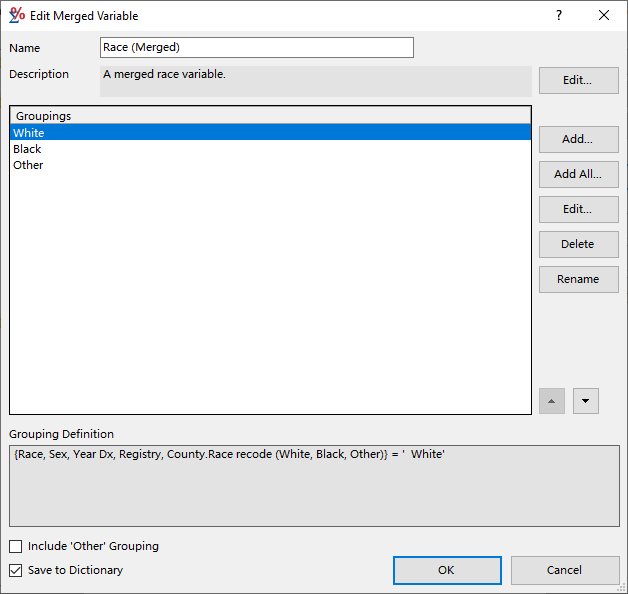Viewport: 628px width, 594px height.
Task: Confirm with the OK button
Action: pos(446,570)
